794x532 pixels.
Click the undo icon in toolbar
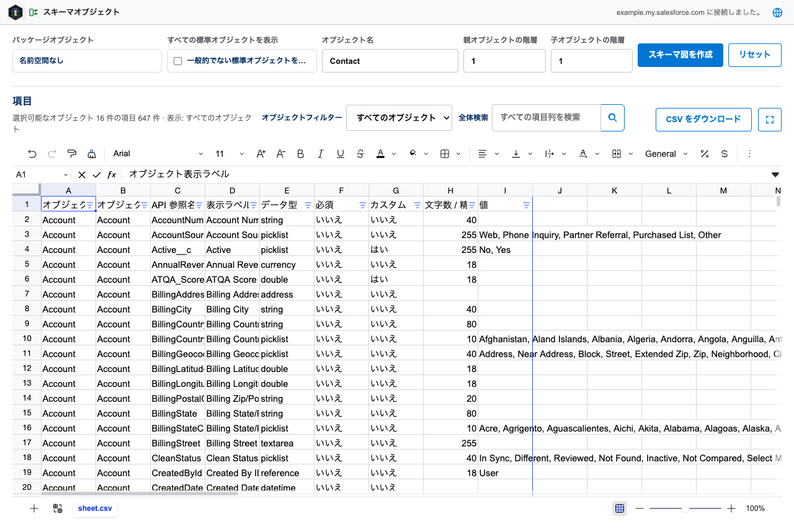pyautogui.click(x=32, y=154)
